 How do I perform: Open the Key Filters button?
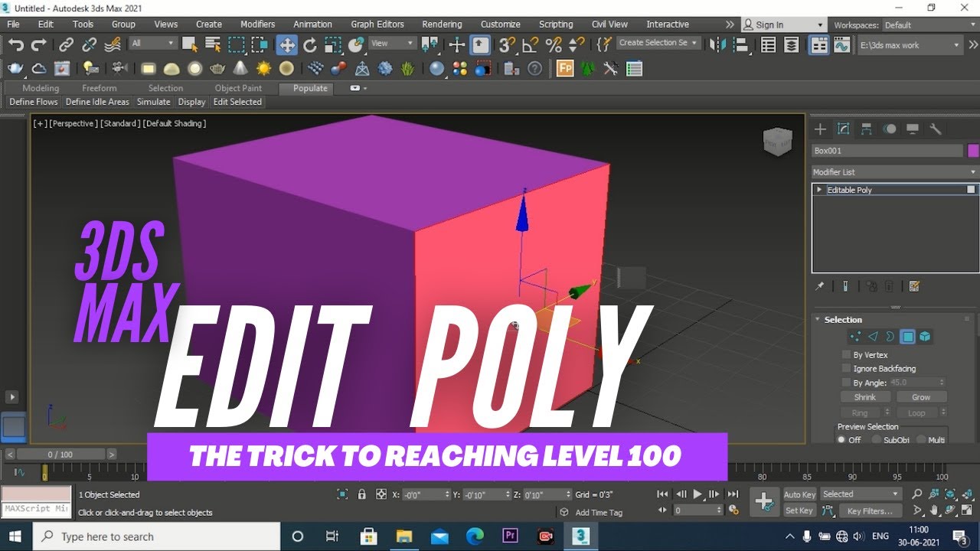[x=870, y=510]
